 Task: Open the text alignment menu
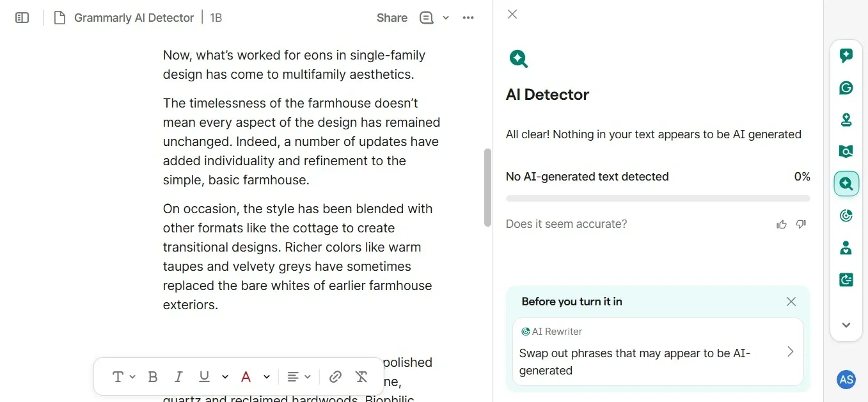(x=298, y=376)
